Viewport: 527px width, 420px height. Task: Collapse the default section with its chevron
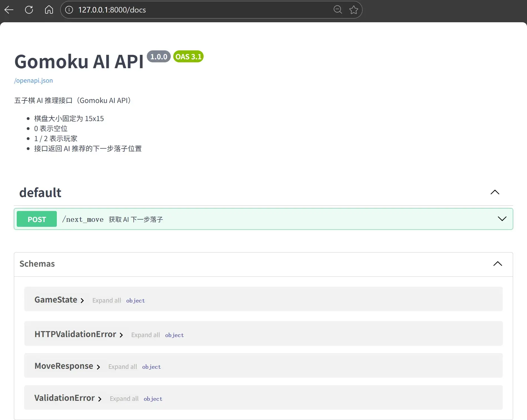pos(494,192)
